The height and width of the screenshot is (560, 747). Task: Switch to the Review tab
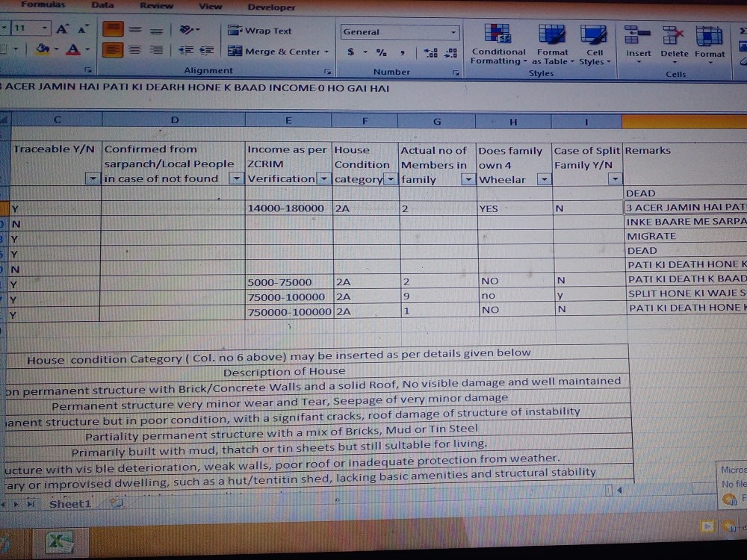[x=156, y=6]
